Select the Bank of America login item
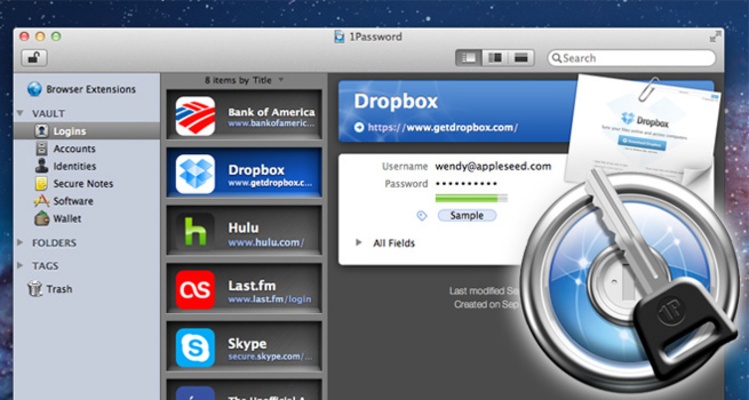This screenshot has width=749, height=400. tap(244, 115)
